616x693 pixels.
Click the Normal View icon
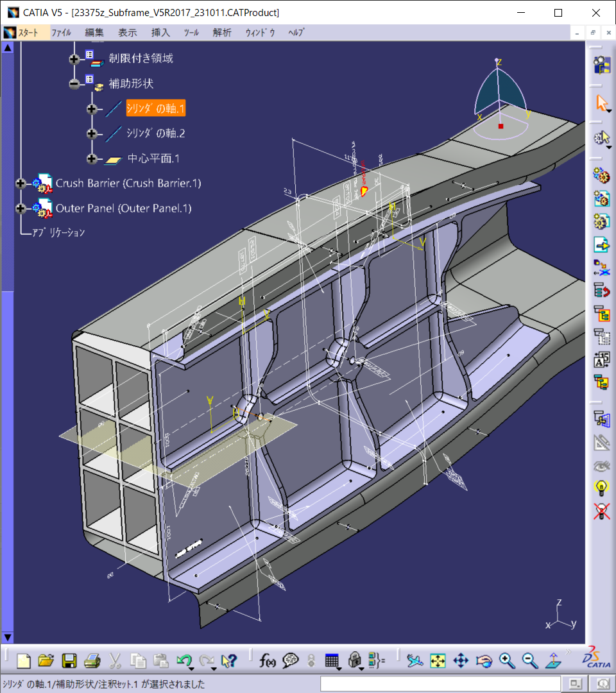[553, 661]
